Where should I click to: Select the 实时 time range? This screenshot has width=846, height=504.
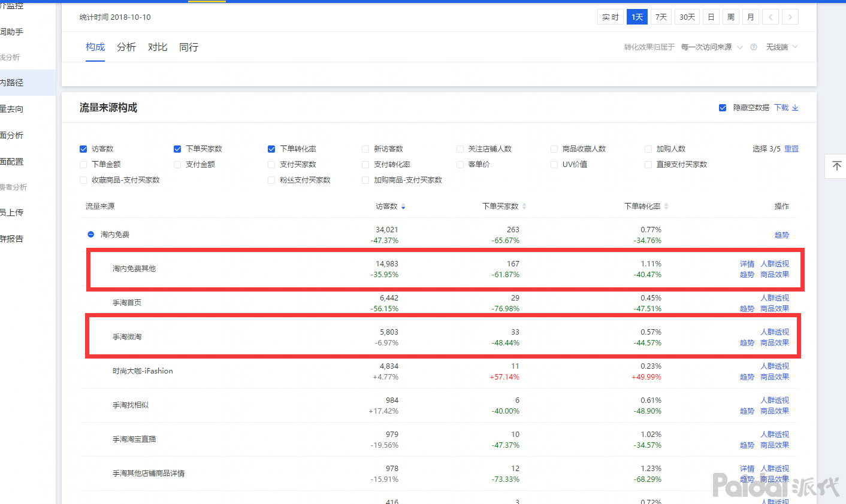tap(611, 17)
